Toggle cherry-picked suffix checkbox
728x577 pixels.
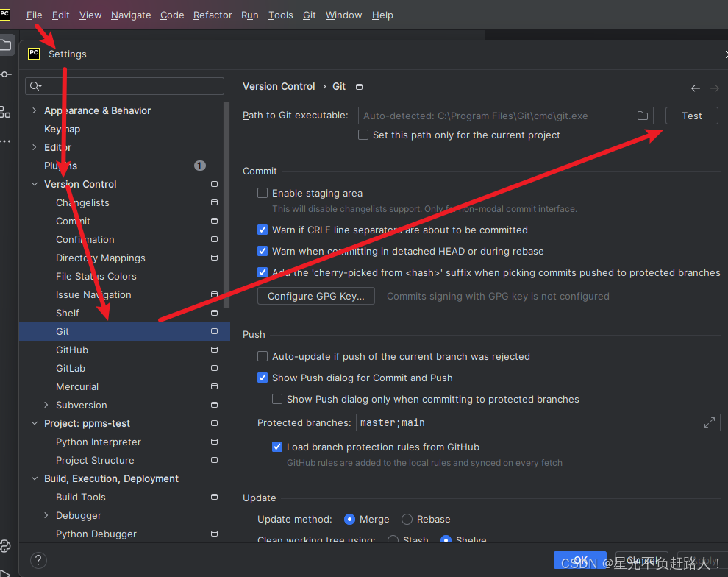pyautogui.click(x=263, y=272)
